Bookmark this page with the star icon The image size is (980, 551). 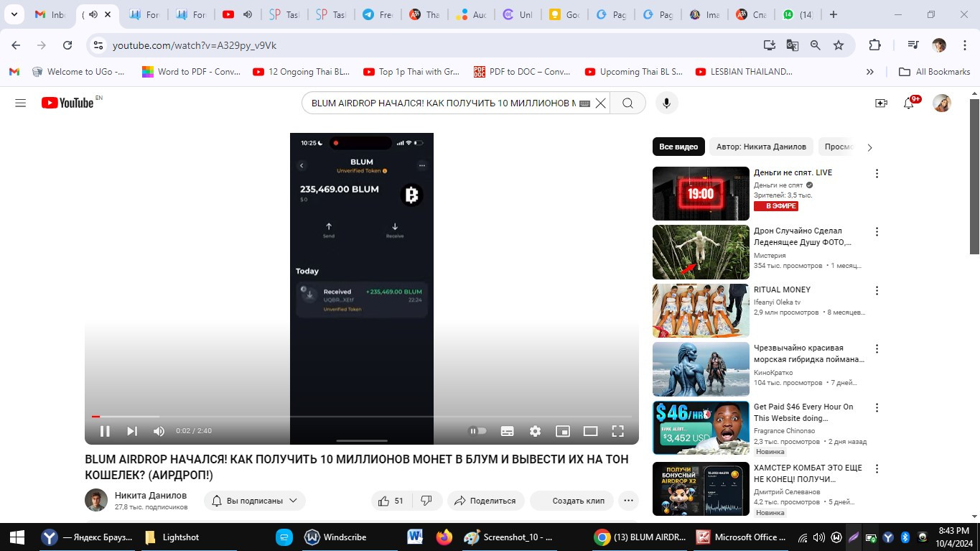(x=839, y=45)
